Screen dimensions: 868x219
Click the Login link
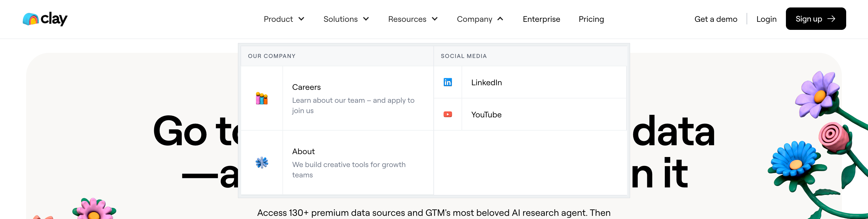click(766, 19)
